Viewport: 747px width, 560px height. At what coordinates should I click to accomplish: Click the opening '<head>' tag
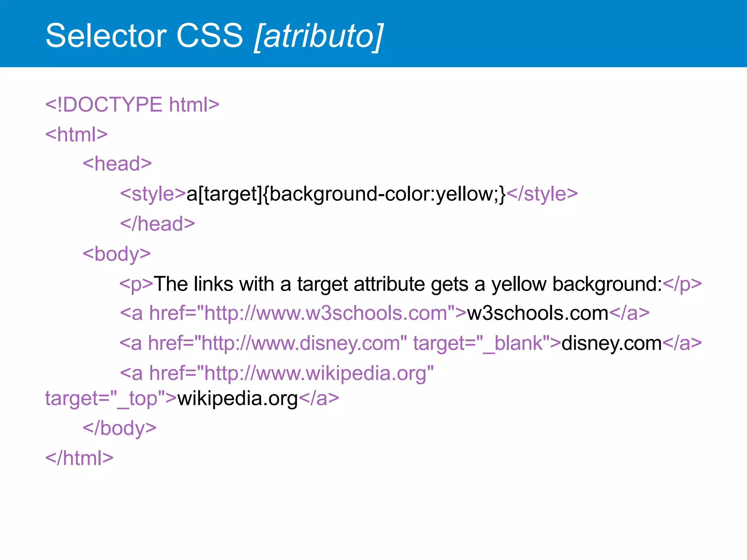pos(117,164)
